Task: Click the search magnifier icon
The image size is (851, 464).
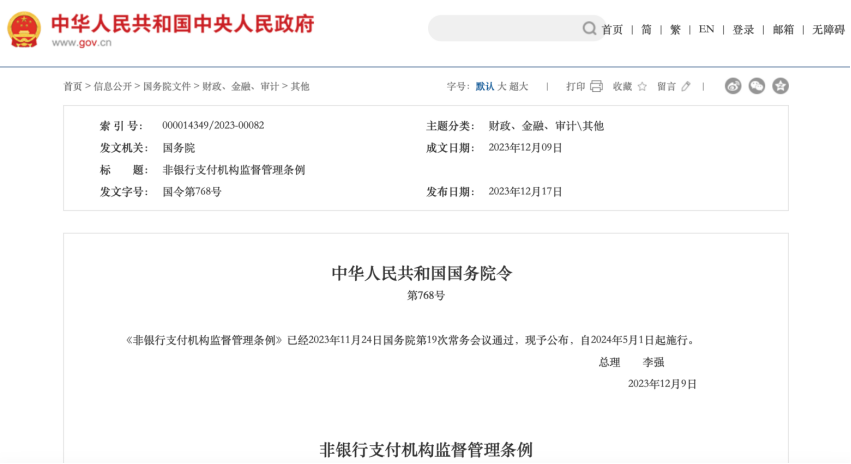Action: tap(590, 29)
